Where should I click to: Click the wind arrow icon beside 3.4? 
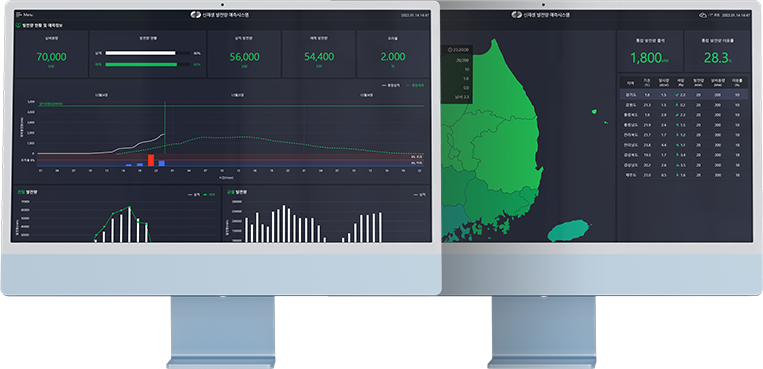point(677,155)
